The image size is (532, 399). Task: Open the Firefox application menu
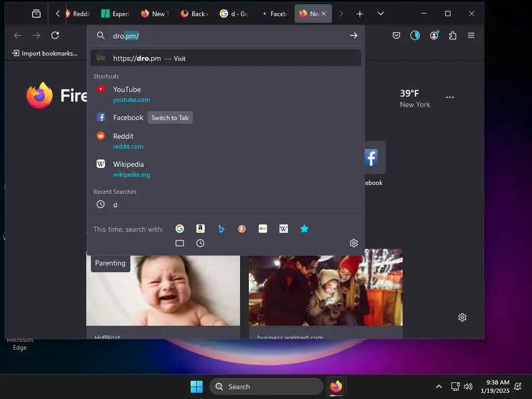pos(471,35)
